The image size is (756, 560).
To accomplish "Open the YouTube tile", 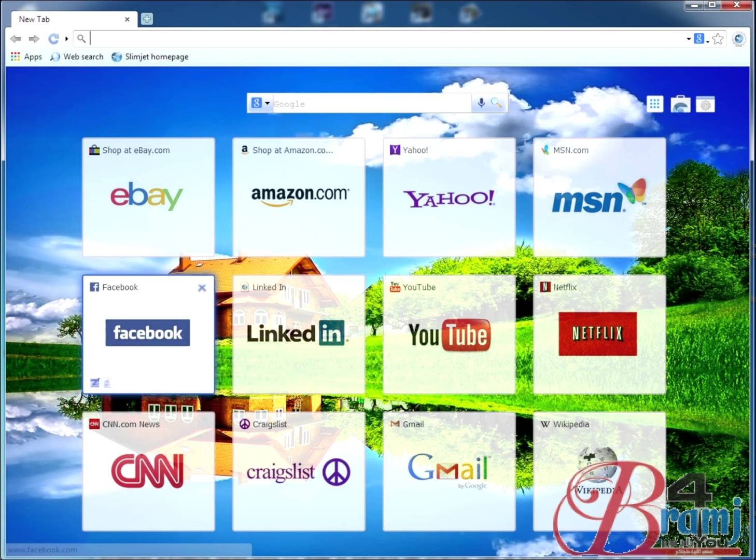I will pyautogui.click(x=450, y=334).
